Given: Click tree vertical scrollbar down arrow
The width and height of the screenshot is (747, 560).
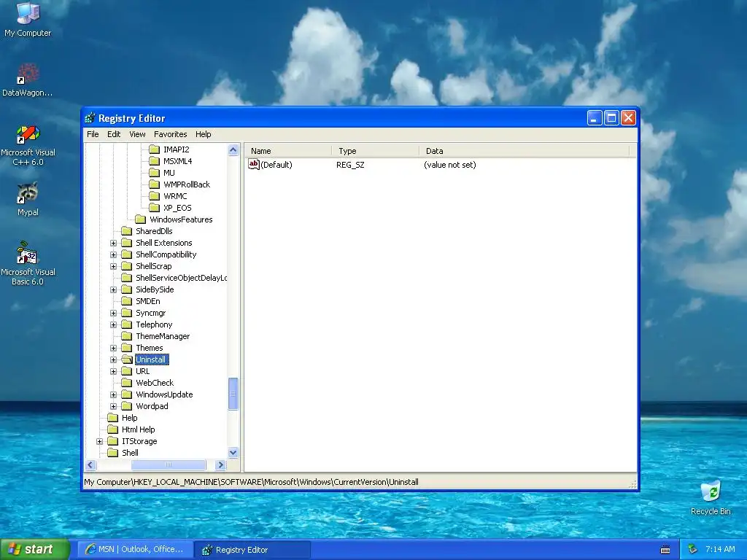Looking at the screenshot, I should pos(233,453).
